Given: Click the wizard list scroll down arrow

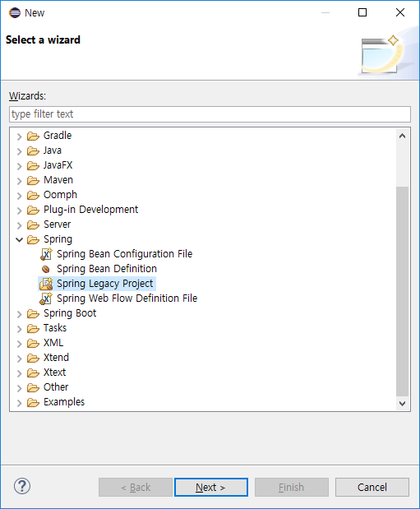Looking at the screenshot, I should click(x=403, y=404).
